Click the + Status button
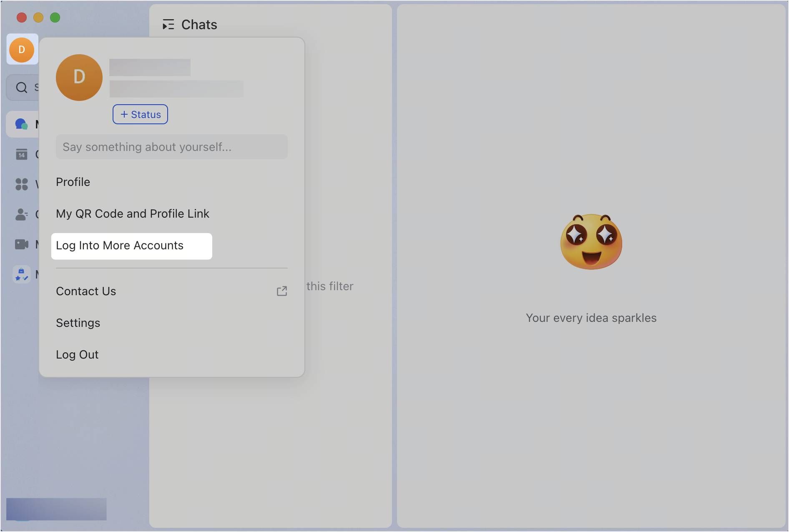The image size is (789, 532). [140, 114]
